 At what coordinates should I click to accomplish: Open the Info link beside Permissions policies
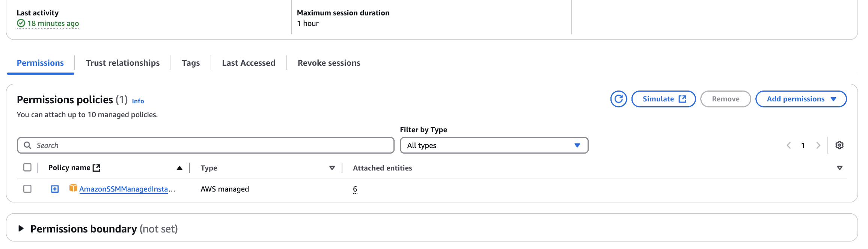(x=138, y=101)
